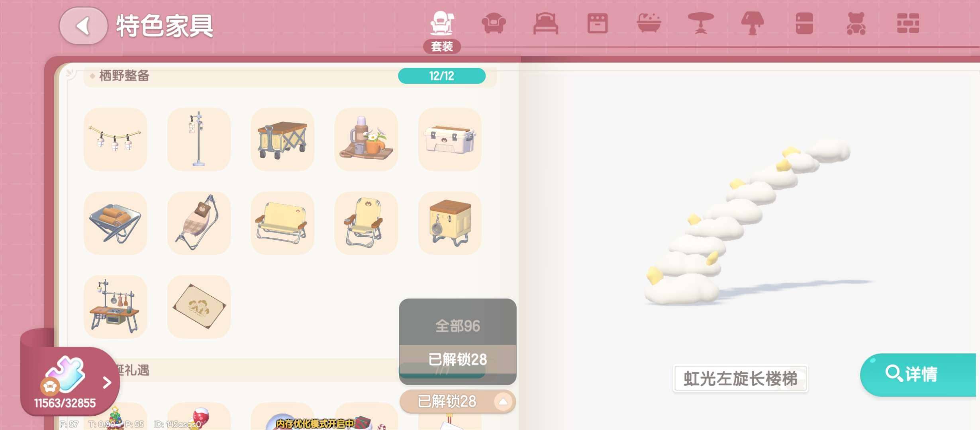
Task: Open the lamp furniture category
Action: pyautogui.click(x=752, y=23)
